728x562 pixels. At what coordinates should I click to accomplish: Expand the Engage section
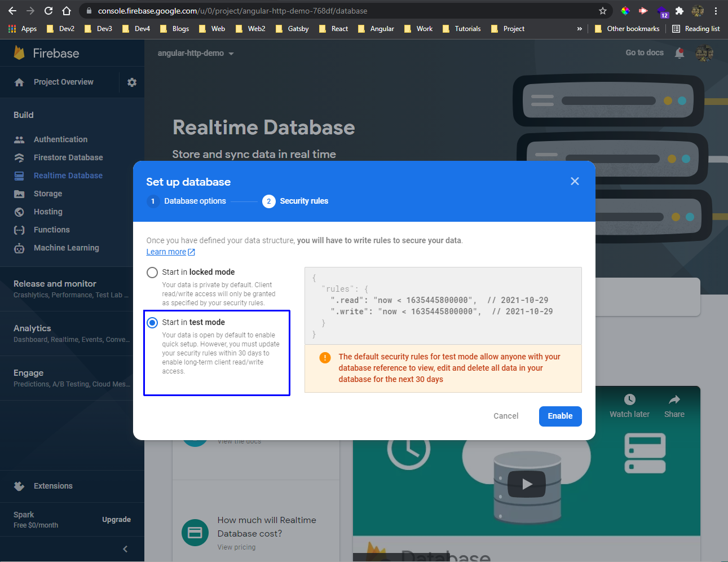[72, 377]
